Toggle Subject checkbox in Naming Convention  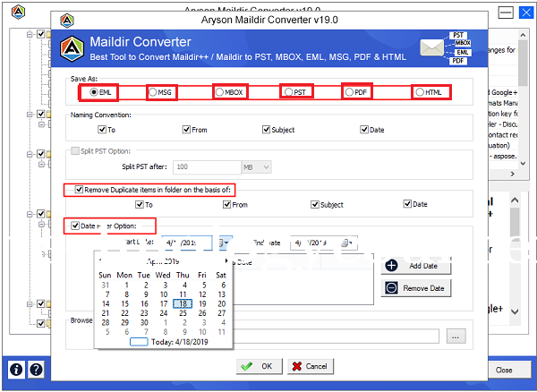click(x=266, y=130)
